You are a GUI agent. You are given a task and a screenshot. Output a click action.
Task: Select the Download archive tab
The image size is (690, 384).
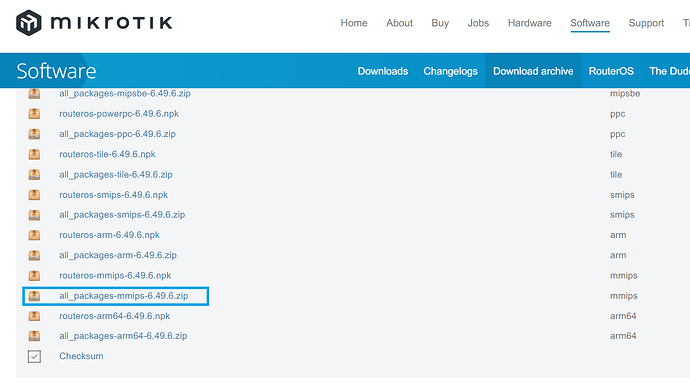[533, 71]
